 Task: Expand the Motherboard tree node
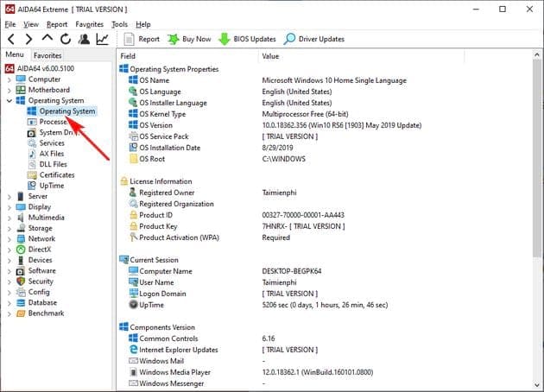pos(9,90)
